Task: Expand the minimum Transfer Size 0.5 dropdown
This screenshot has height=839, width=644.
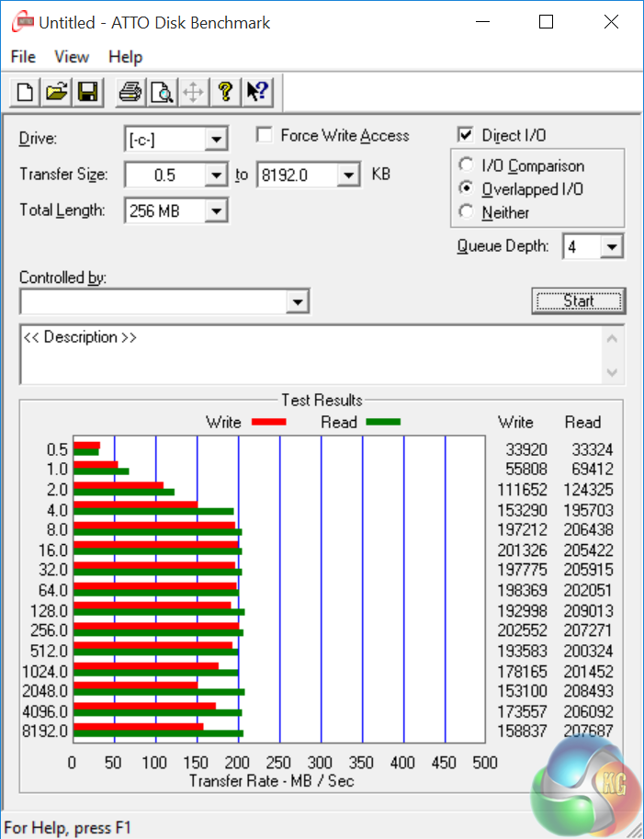Action: click(x=216, y=175)
